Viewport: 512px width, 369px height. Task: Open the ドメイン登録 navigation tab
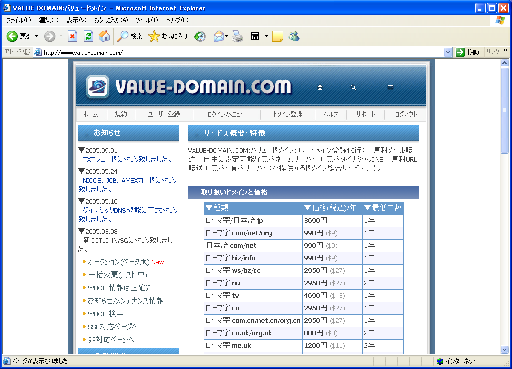click(287, 114)
